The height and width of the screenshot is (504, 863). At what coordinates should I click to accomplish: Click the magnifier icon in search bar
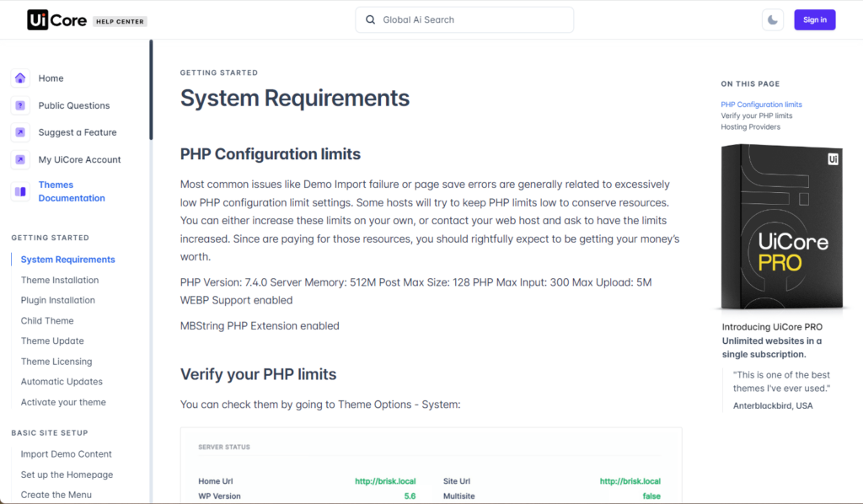pyautogui.click(x=370, y=20)
